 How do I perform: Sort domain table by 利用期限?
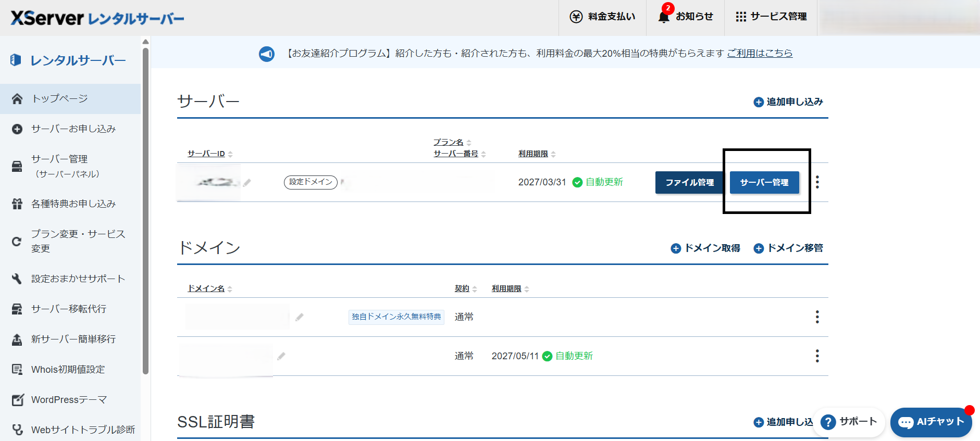(x=511, y=289)
